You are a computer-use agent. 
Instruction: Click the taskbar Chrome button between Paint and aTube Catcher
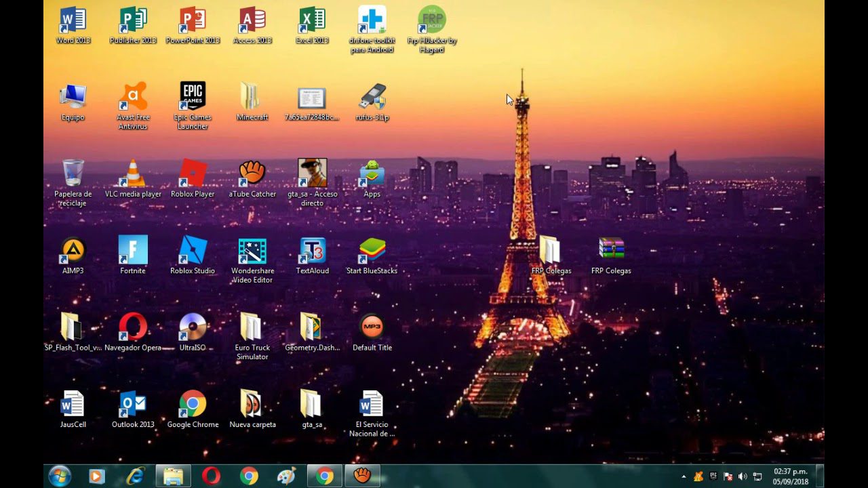[325, 476]
